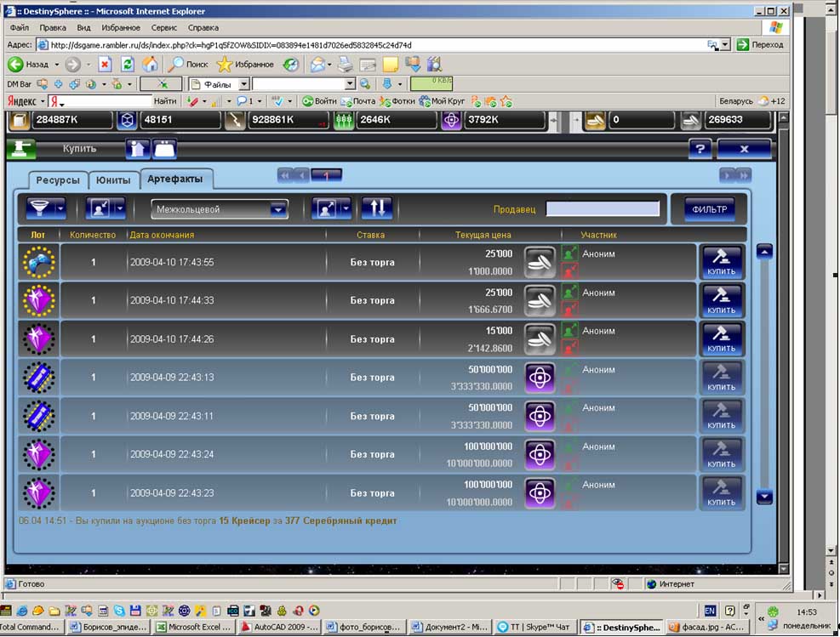Click the Продавец input field
840x637 pixels.
coord(603,209)
